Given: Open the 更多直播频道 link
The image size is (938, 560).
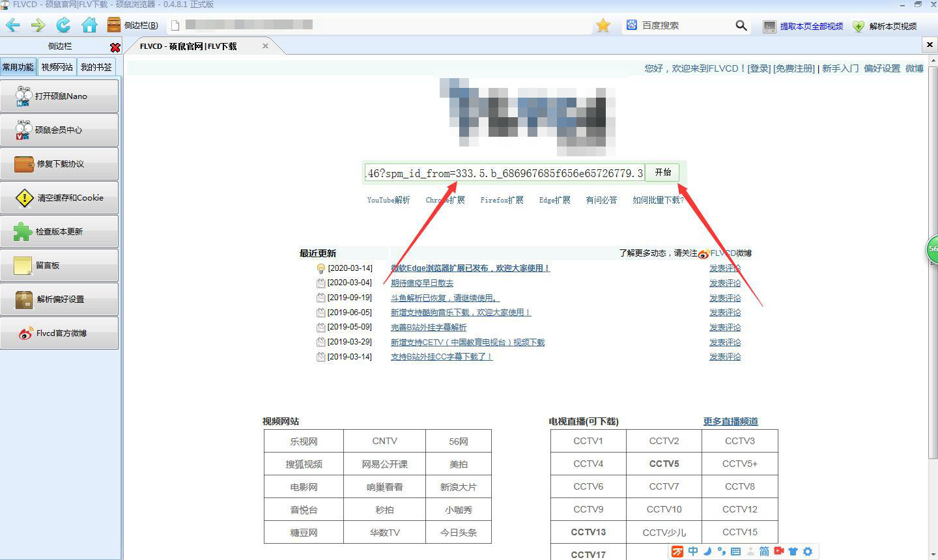Looking at the screenshot, I should point(730,421).
